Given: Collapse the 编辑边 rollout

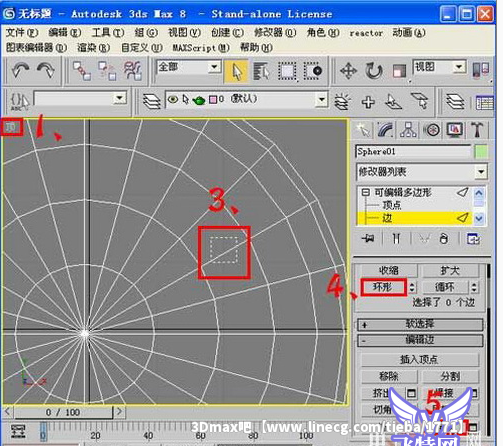Looking at the screenshot, I should [x=420, y=340].
